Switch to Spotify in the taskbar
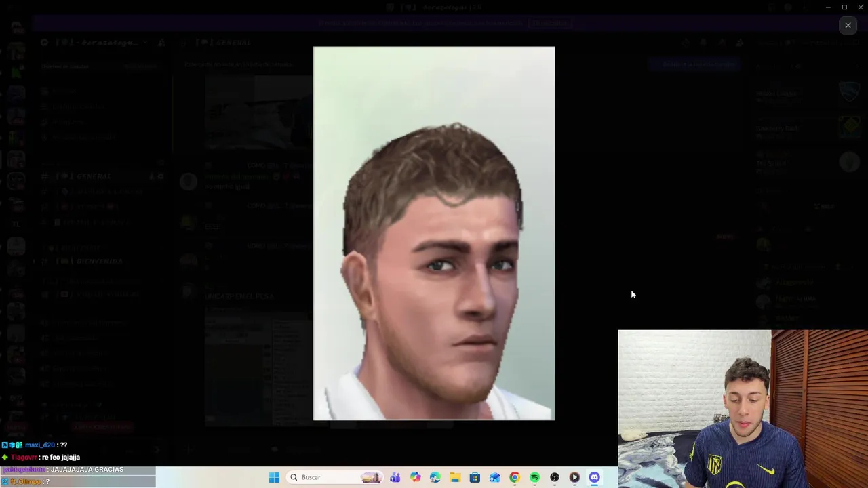Screen dimensions: 868x488 point(534,477)
